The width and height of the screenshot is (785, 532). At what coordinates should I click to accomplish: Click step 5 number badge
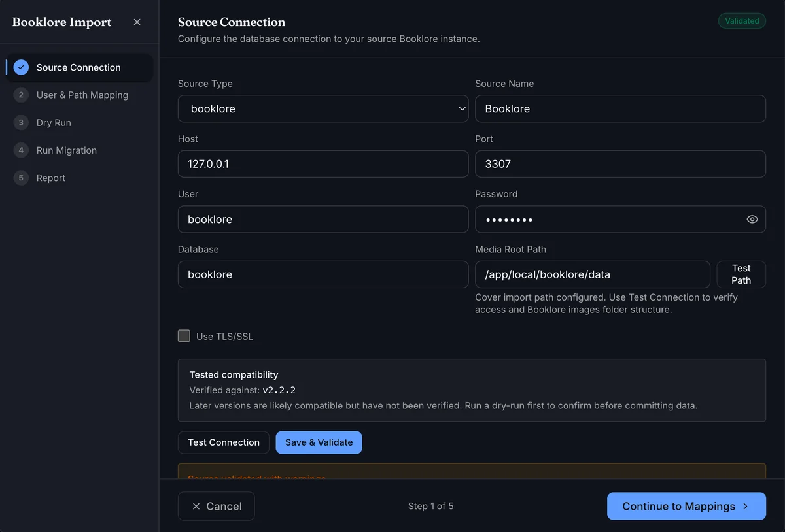click(x=21, y=178)
